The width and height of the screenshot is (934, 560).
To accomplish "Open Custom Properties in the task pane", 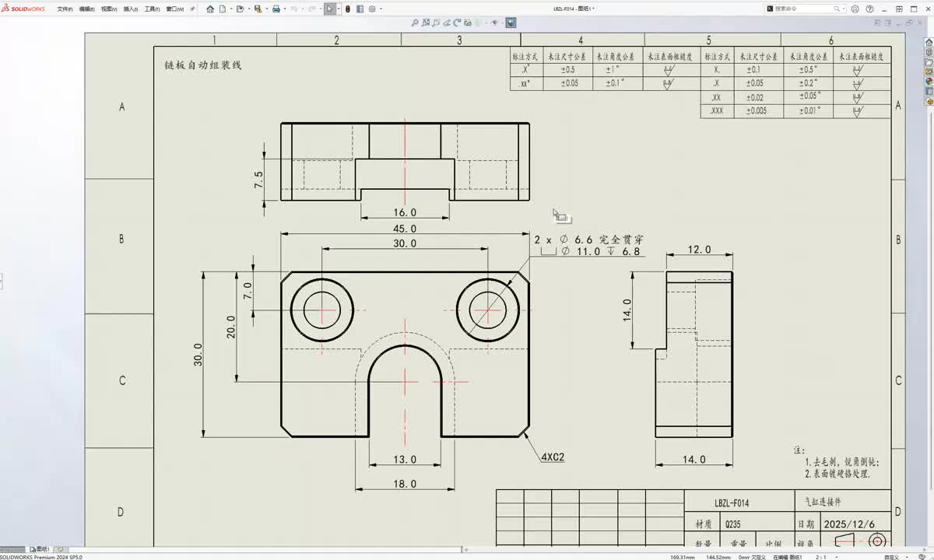I will pyautogui.click(x=929, y=91).
